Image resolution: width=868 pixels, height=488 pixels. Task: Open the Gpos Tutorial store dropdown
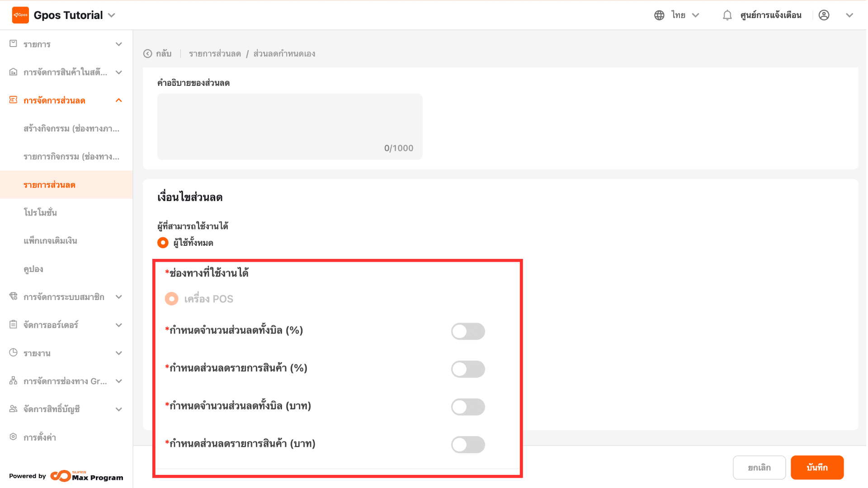[112, 15]
